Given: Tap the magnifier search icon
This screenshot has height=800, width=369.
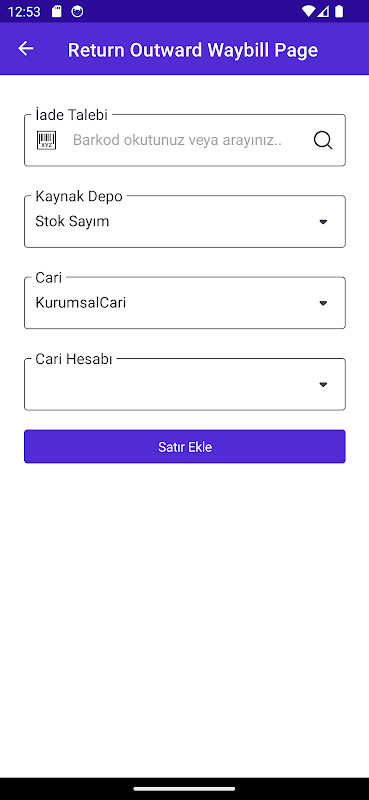Looking at the screenshot, I should click(323, 140).
